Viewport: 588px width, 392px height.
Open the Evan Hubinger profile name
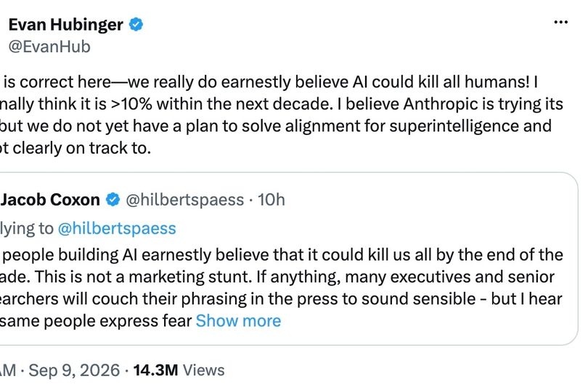[x=65, y=25]
